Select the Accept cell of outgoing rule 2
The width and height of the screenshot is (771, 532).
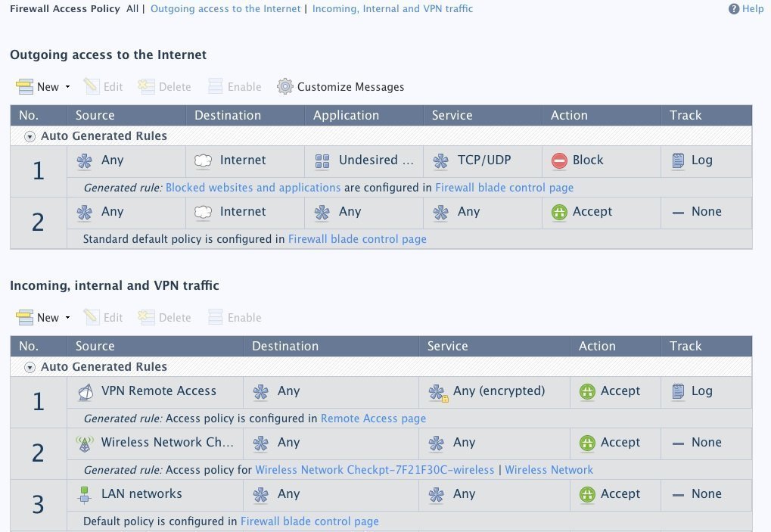click(592, 212)
